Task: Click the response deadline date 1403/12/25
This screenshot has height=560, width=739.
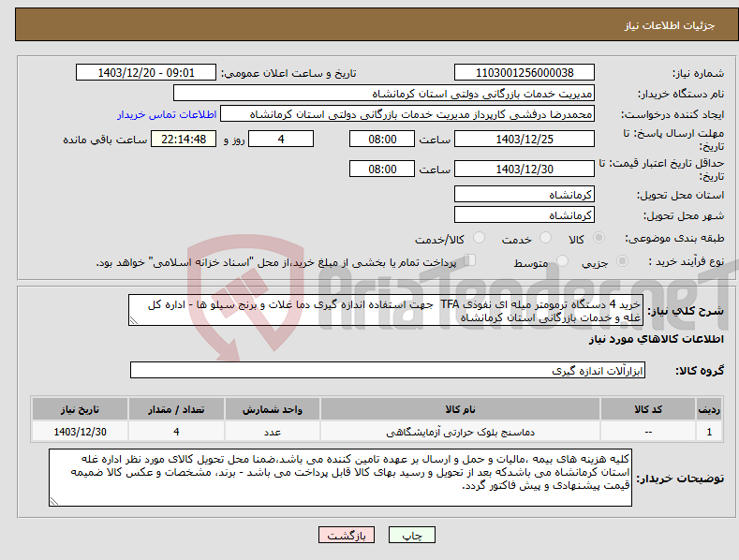Action: (x=525, y=139)
